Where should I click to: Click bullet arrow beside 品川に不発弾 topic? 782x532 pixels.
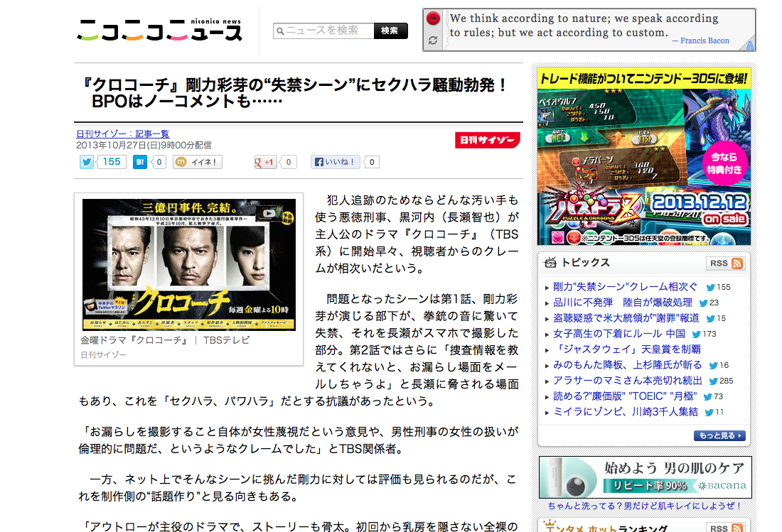point(547,303)
